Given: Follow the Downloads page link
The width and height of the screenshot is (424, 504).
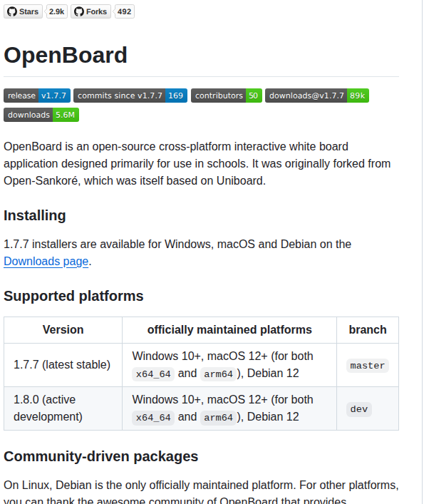Looking at the screenshot, I should click(46, 262).
